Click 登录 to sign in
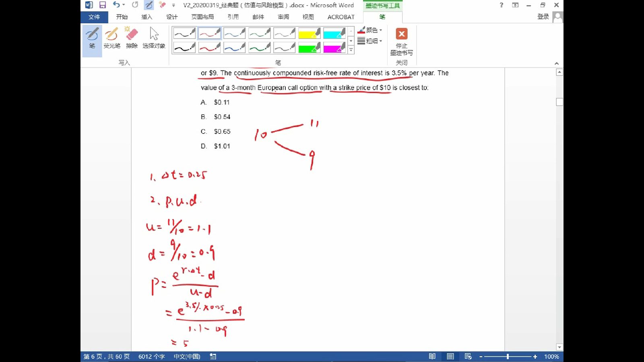The image size is (644, 362). point(543,16)
